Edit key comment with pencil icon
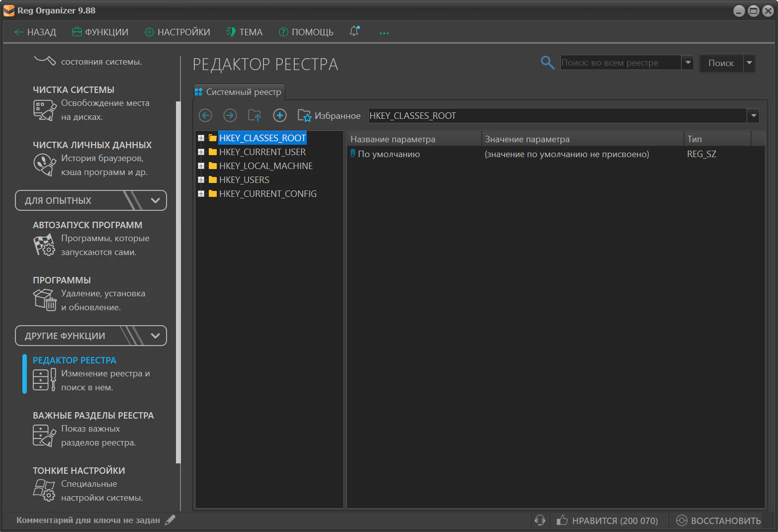778x532 pixels. (x=170, y=520)
